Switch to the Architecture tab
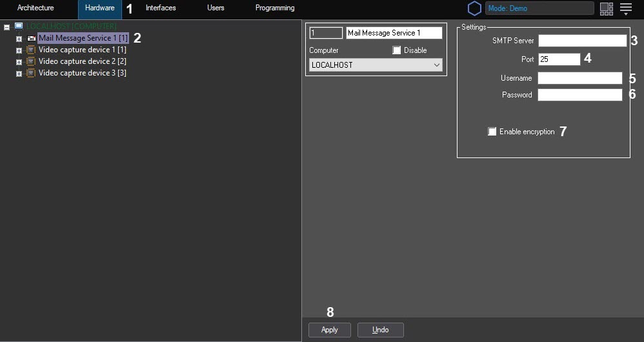This screenshot has height=342, width=644. point(35,8)
